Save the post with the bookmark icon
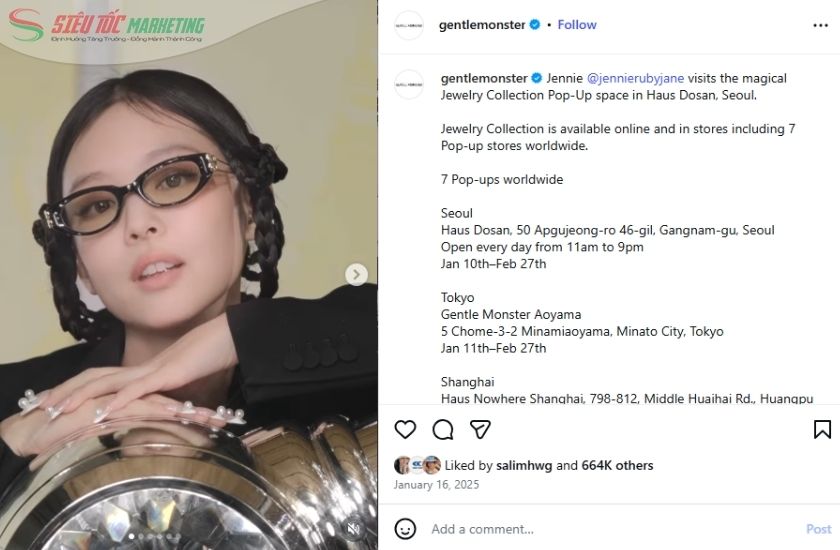 click(822, 429)
